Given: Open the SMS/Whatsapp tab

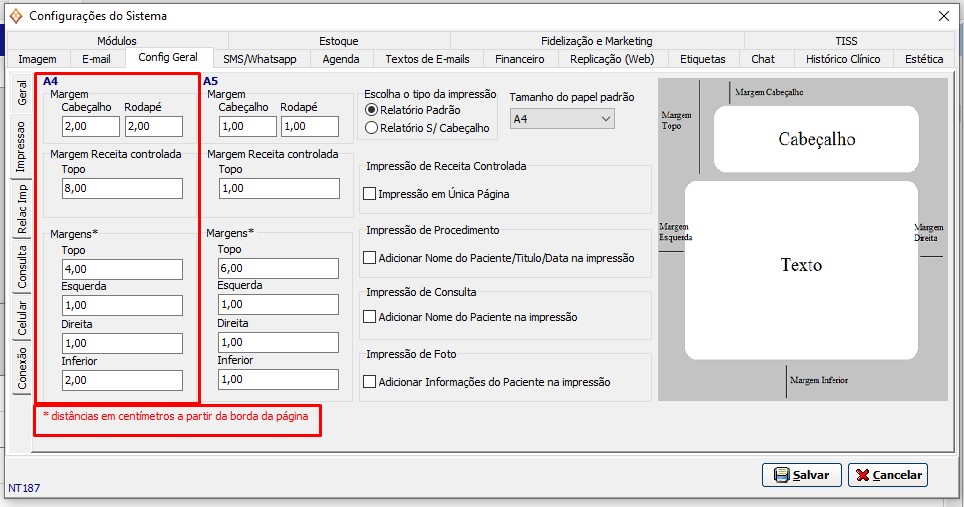Looking at the screenshot, I should pos(259,59).
